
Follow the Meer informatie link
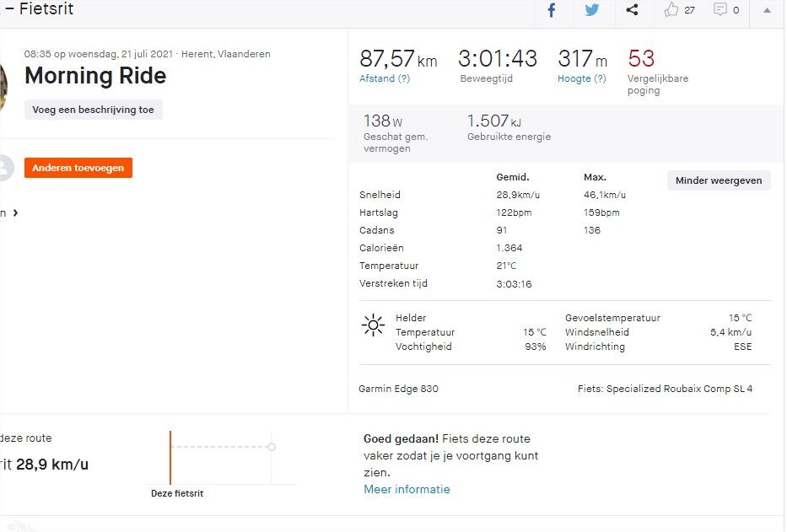point(407,489)
